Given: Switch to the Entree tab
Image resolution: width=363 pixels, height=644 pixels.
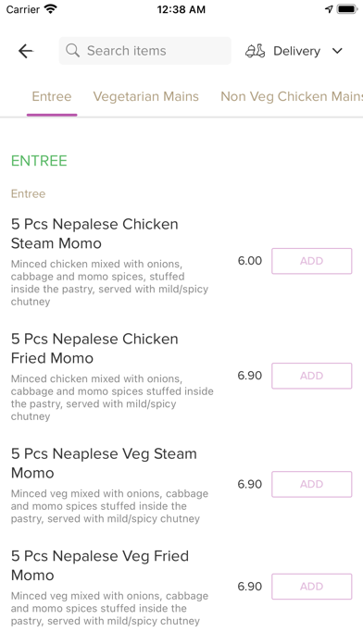Looking at the screenshot, I should pyautogui.click(x=52, y=96).
